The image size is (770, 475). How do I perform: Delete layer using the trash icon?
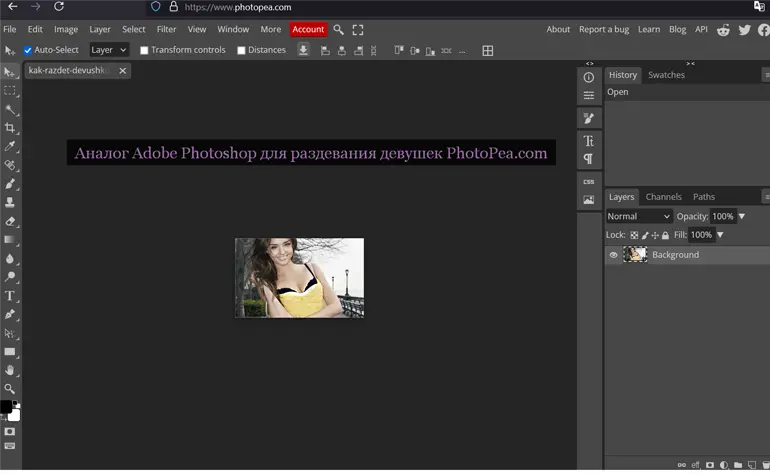click(x=766, y=465)
